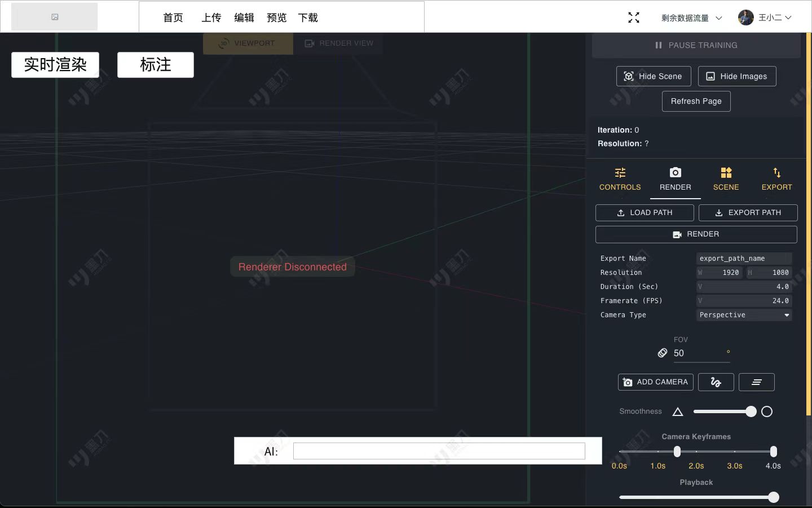
Task: Click into the AI text input field
Action: (439, 451)
